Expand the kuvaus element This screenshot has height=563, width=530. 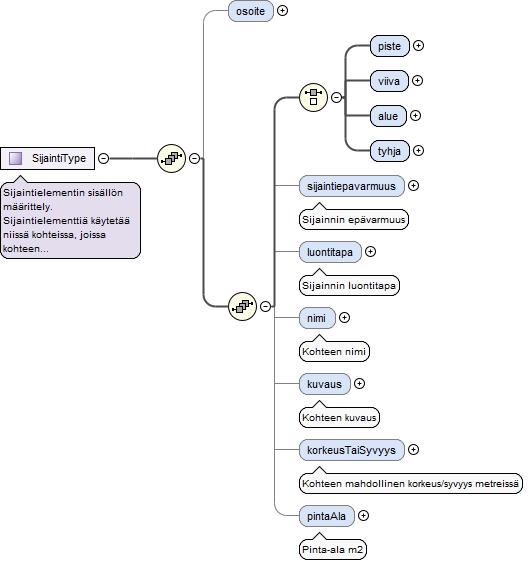(x=359, y=384)
